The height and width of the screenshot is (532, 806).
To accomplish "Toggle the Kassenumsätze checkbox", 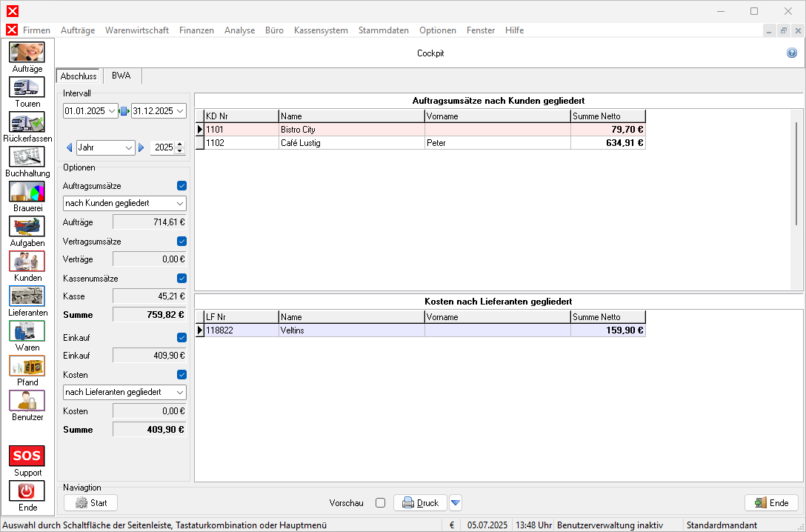I will tap(181, 279).
